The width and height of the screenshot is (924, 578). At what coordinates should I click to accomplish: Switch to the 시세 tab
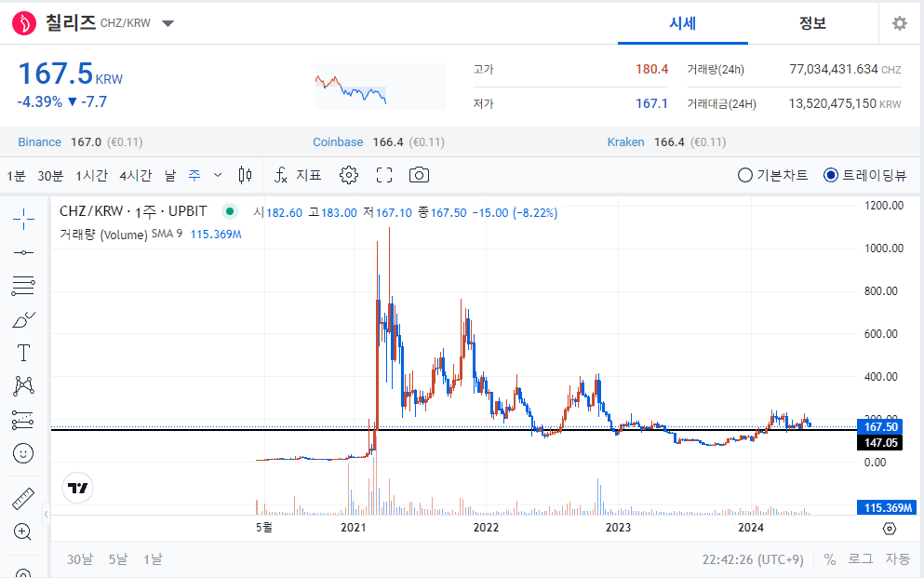[682, 23]
